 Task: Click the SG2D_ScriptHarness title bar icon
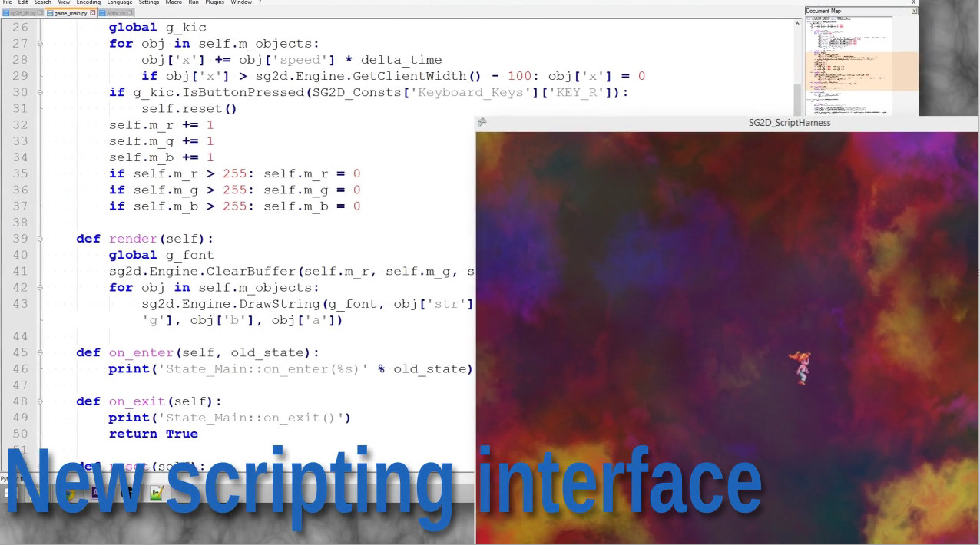[x=482, y=122]
